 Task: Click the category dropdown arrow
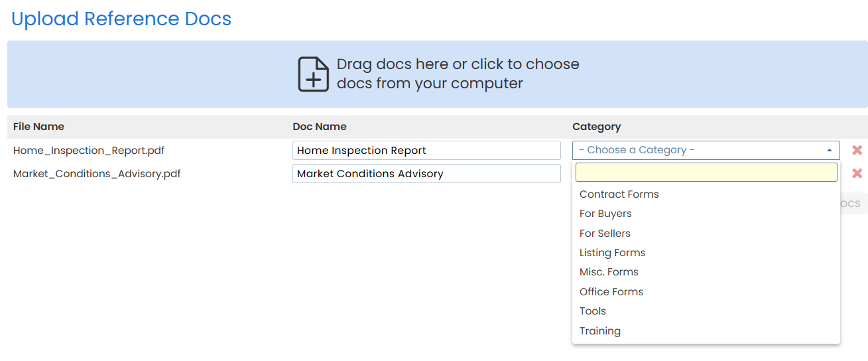tap(830, 151)
